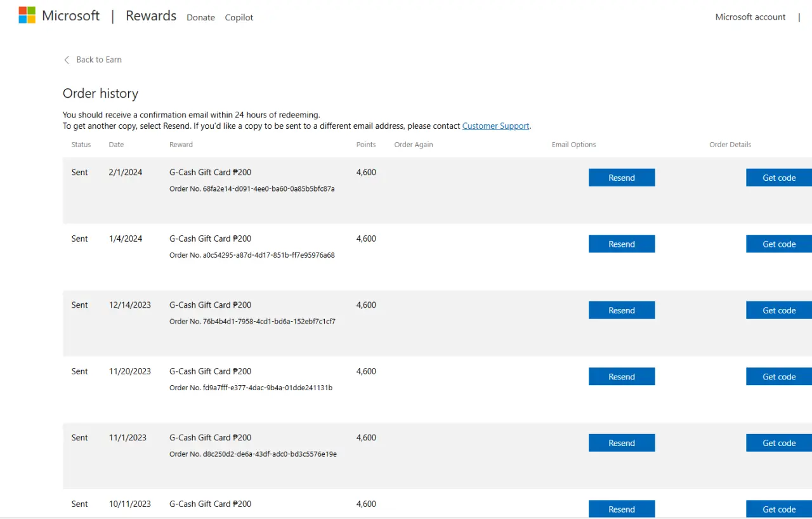Click the Reward column header
Screen dimensions: 812x519
181,145
